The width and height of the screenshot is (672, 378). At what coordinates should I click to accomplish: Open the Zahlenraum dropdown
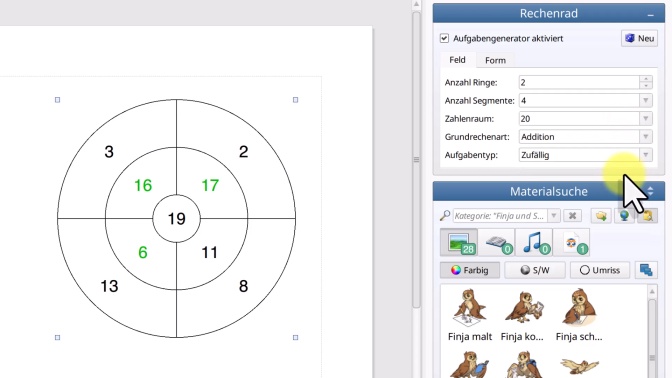[645, 118]
